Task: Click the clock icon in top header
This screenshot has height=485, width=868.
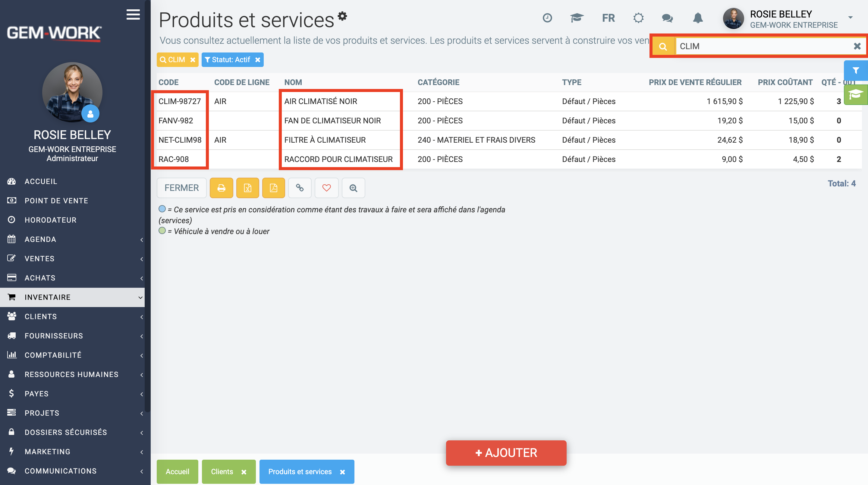Action: [x=547, y=18]
